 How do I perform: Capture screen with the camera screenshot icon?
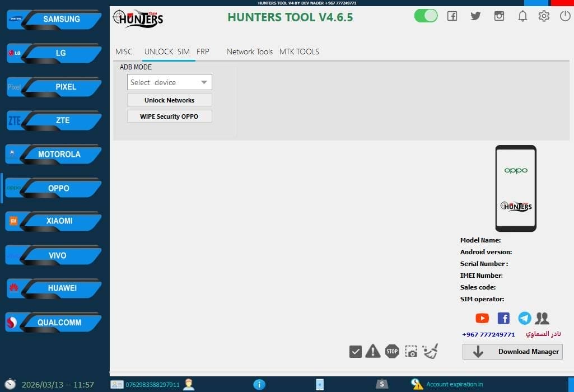tap(411, 351)
